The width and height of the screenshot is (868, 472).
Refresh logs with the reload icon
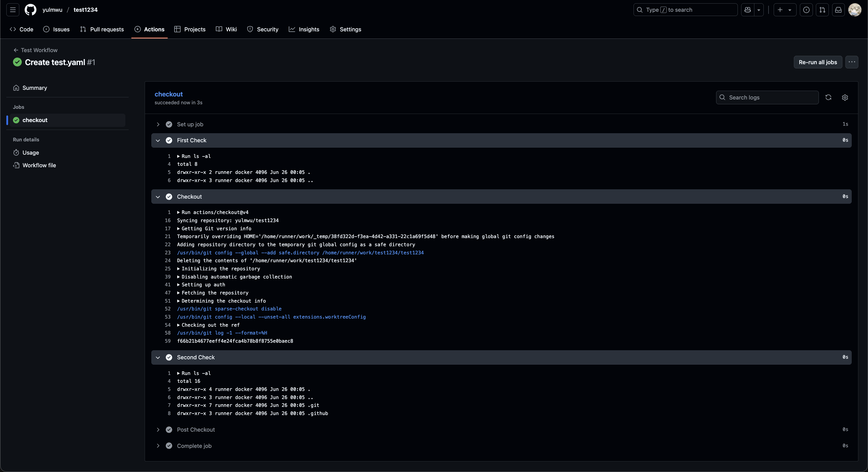click(x=828, y=97)
